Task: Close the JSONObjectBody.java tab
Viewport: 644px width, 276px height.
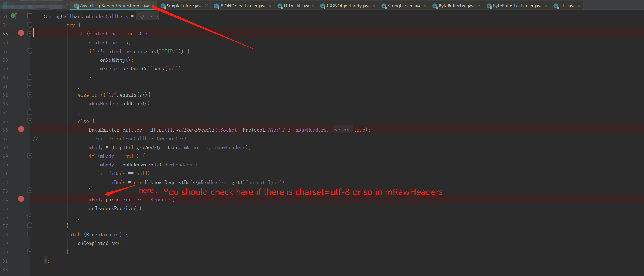Action: coord(374,6)
